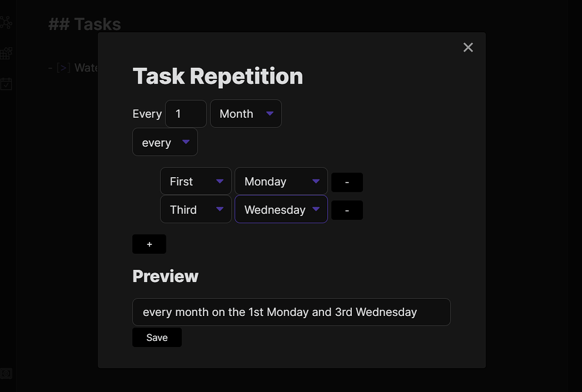Screen dimensions: 582x392
Task: Save the task repetition settings
Action: coord(157,337)
